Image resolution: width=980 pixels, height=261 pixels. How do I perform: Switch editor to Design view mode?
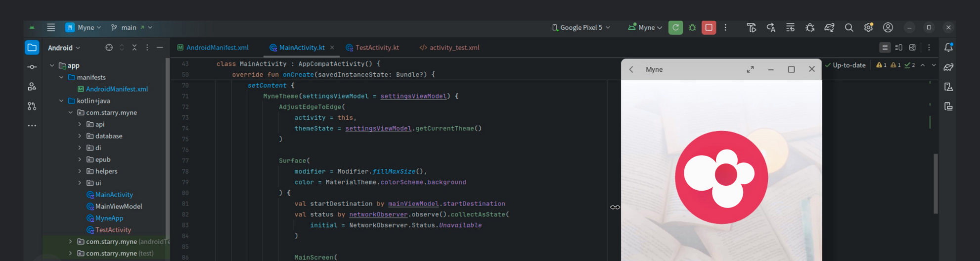pos(913,48)
